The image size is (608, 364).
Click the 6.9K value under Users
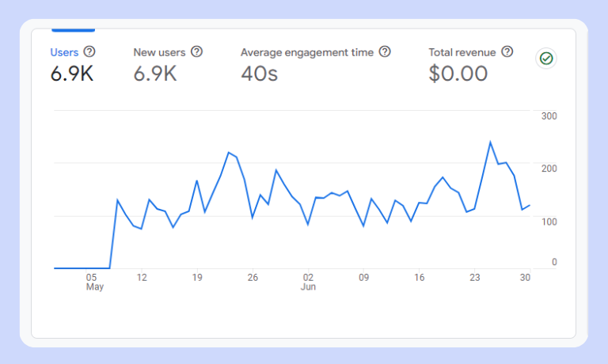coord(72,74)
